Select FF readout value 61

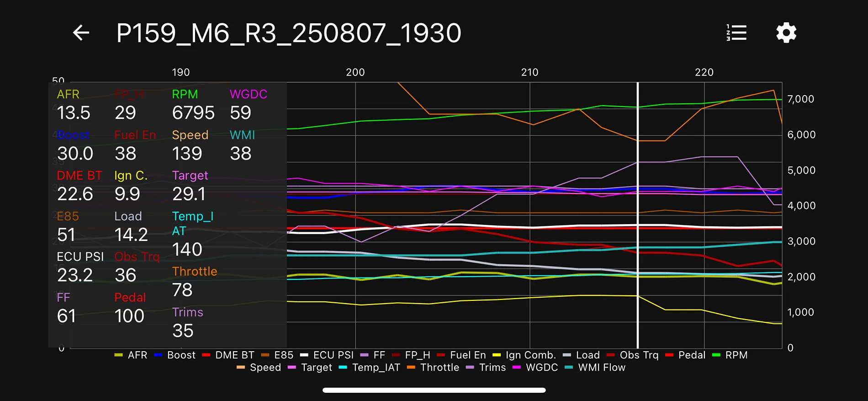(66, 316)
